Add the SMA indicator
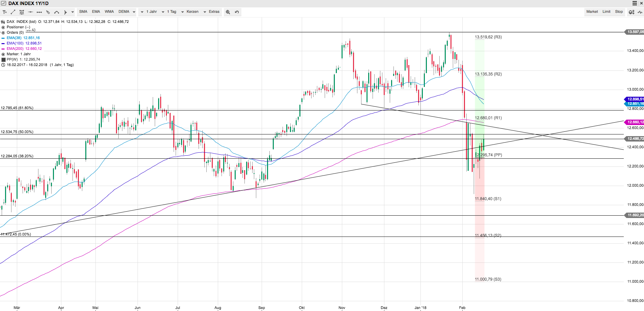 83,12
